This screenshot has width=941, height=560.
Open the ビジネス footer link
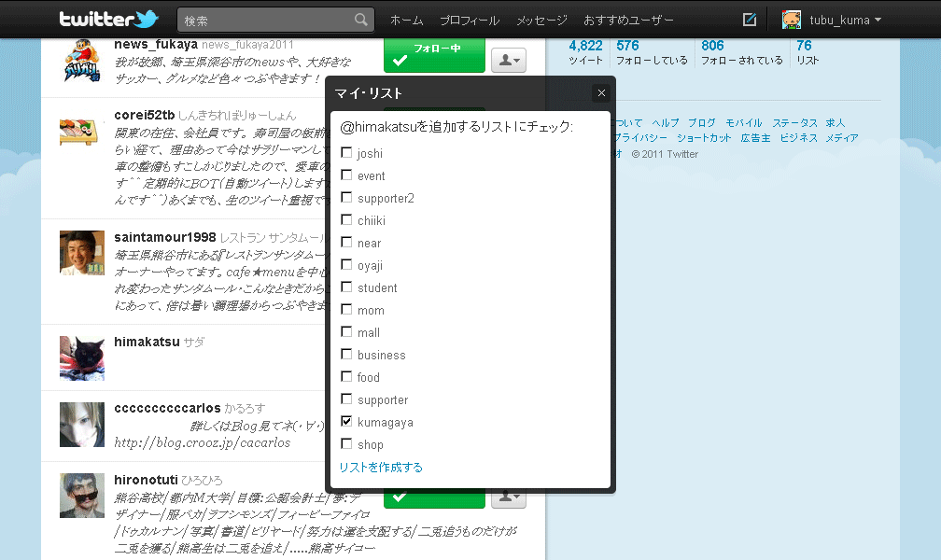tap(799, 137)
